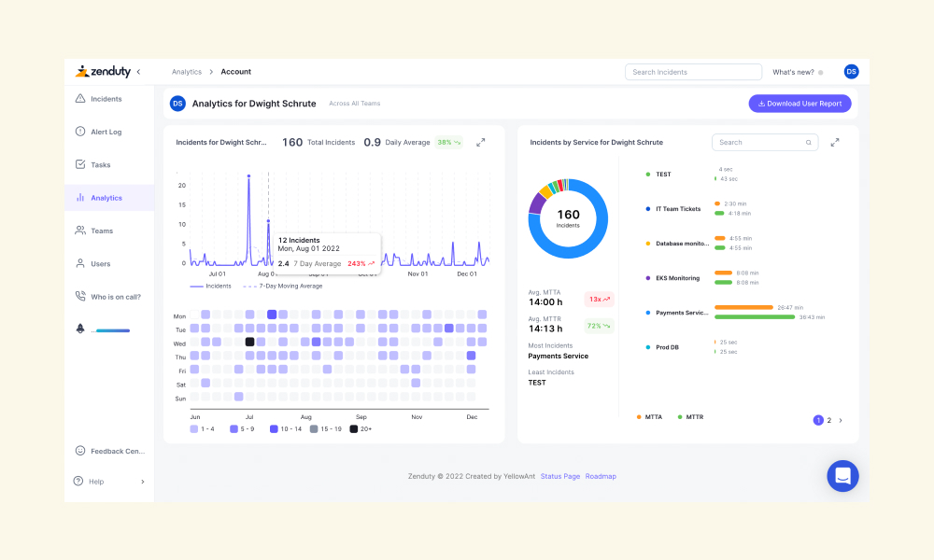The width and height of the screenshot is (934, 560).
Task: Click the DS avatar beside Analytics title
Action: point(177,104)
